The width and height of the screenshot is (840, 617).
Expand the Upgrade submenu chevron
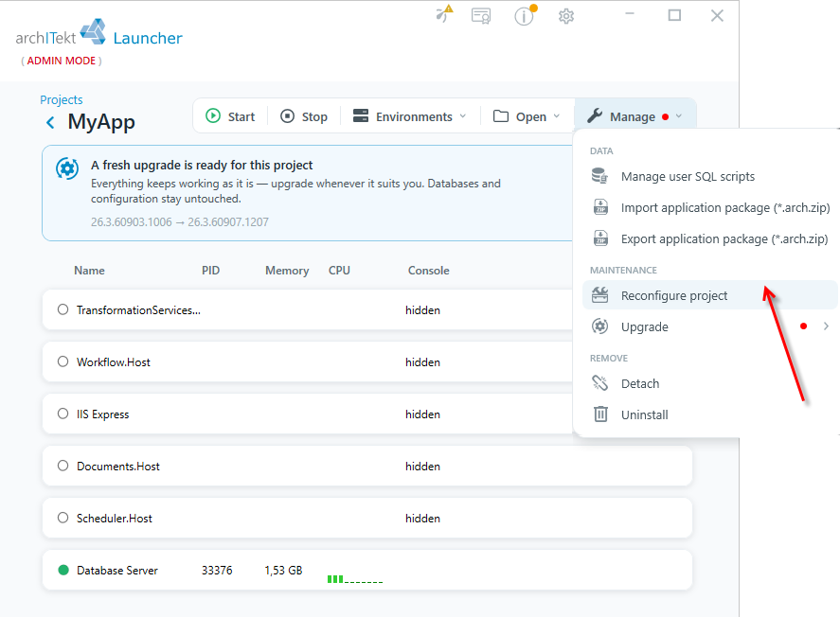826,326
